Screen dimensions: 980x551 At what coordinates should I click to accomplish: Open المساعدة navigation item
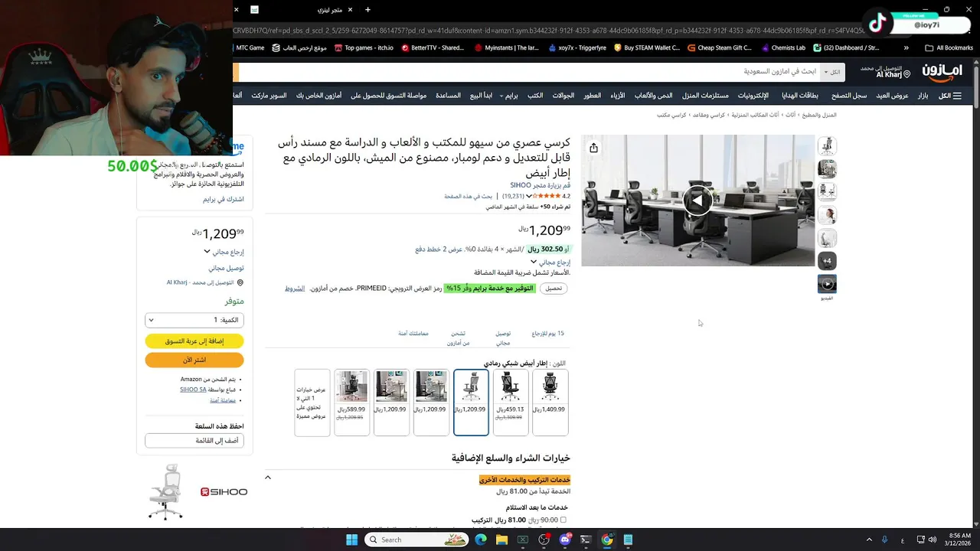tap(448, 96)
